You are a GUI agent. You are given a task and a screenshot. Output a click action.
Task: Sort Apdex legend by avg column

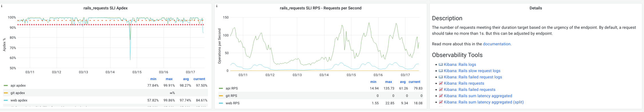186,79
